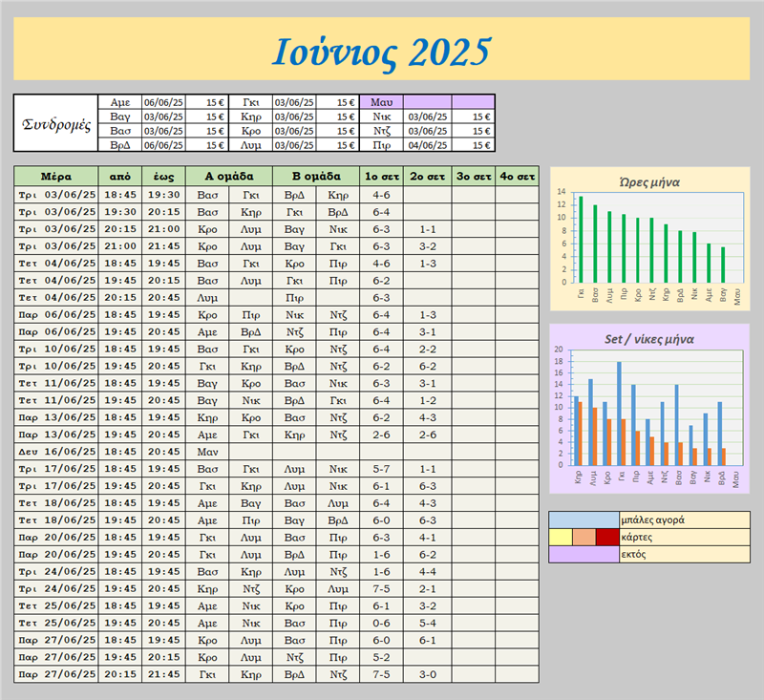Click the 'Α ομάδα' header cell

tap(229, 177)
